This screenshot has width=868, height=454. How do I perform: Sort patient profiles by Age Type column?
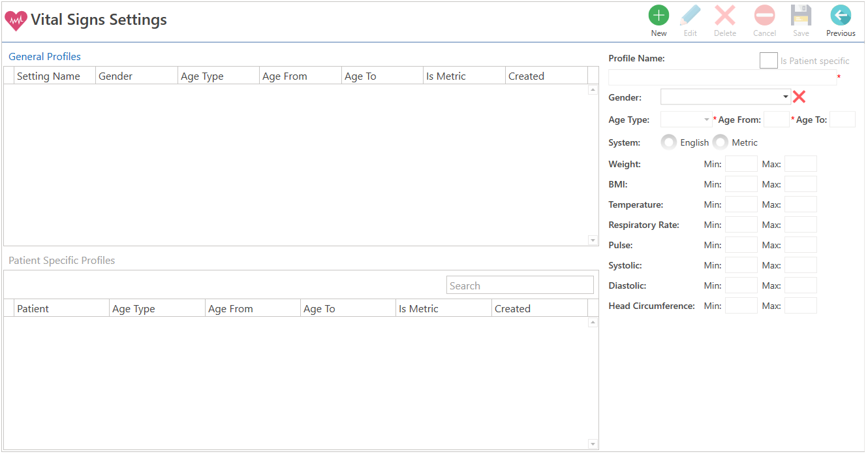coord(157,308)
